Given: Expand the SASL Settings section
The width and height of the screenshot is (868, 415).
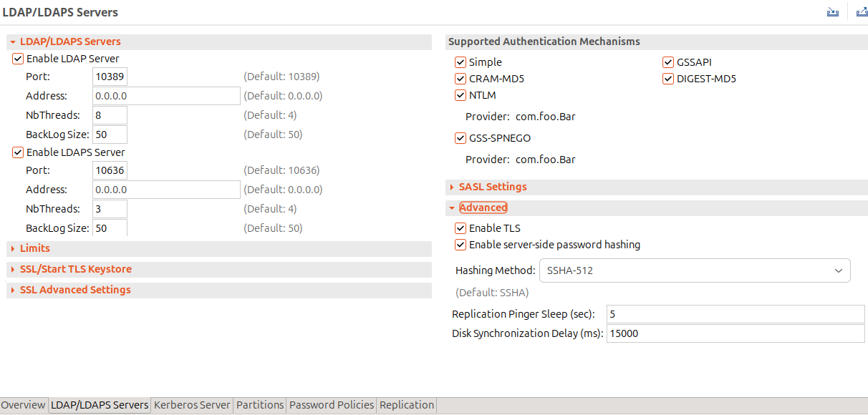Looking at the screenshot, I should (x=492, y=187).
